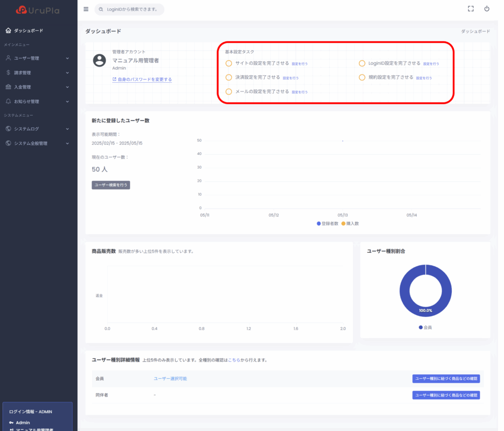Check the 決済設定を完了させる task circle
This screenshot has height=431, width=504.
click(228, 77)
